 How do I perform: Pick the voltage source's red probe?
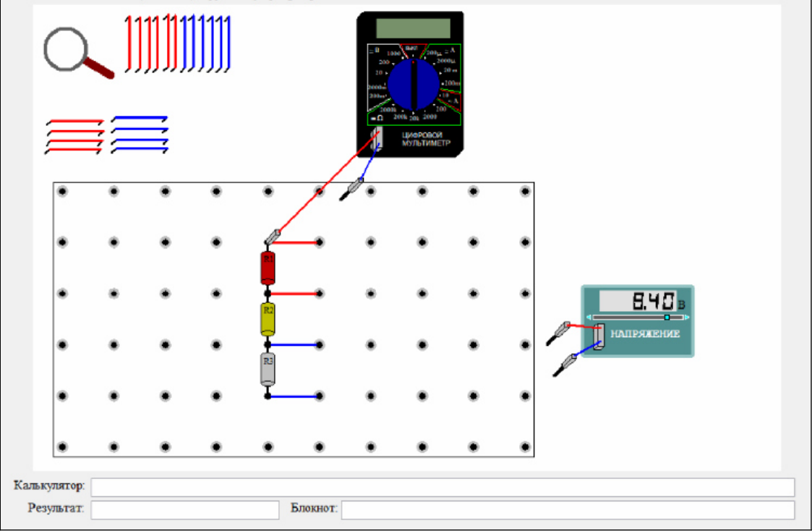pos(559,333)
